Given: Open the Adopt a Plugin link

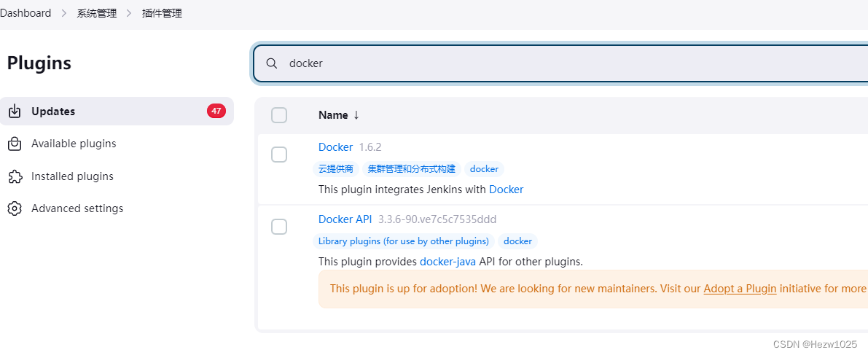Looking at the screenshot, I should (x=740, y=289).
